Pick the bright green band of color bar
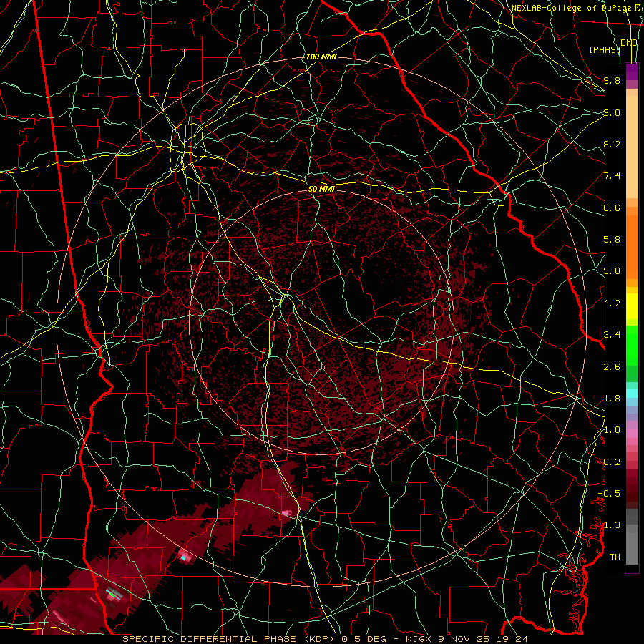644x644 pixels. pos(632,345)
